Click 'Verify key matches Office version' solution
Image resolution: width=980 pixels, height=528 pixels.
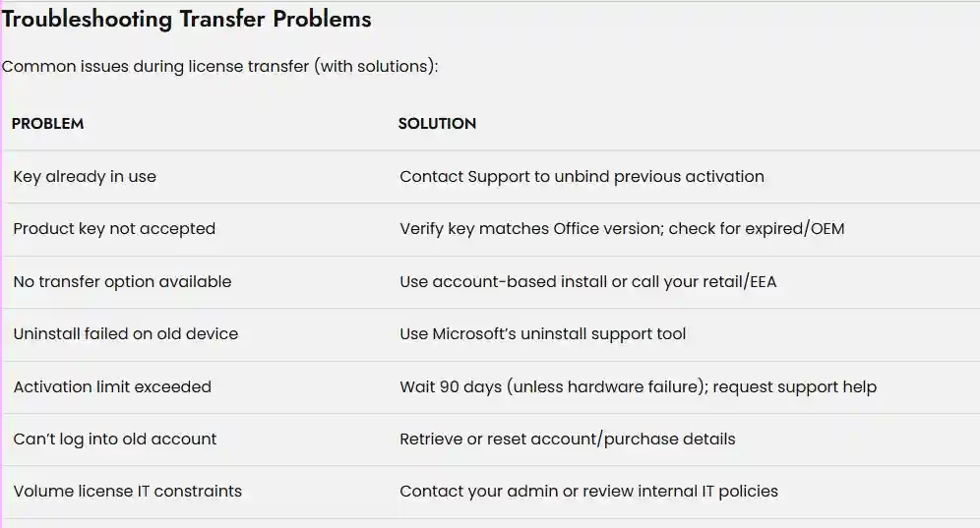click(x=531, y=229)
